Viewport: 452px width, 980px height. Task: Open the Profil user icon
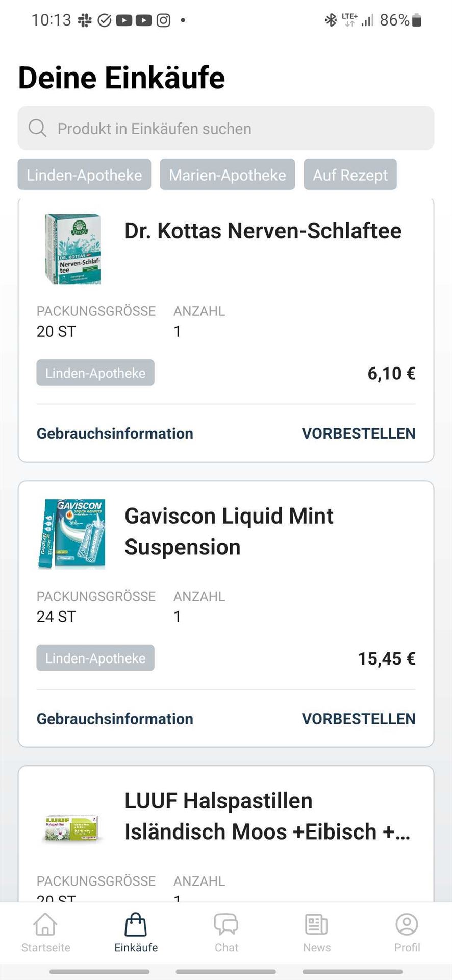tap(407, 924)
